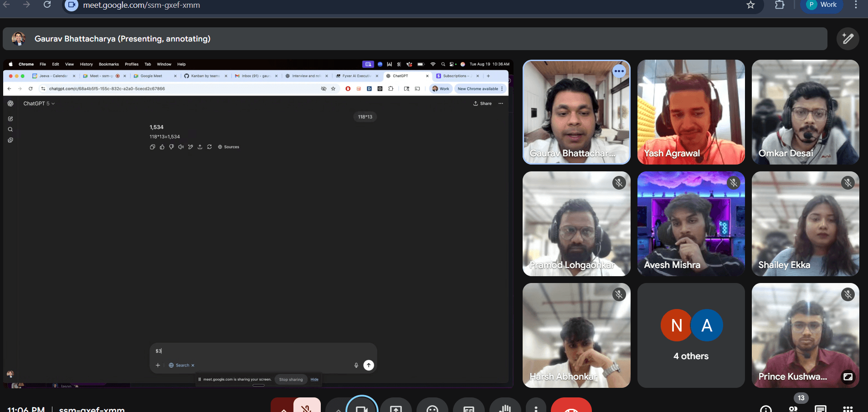868x412 pixels.
Task: Open Bookmarks menu in macOS menu bar
Action: click(x=109, y=64)
